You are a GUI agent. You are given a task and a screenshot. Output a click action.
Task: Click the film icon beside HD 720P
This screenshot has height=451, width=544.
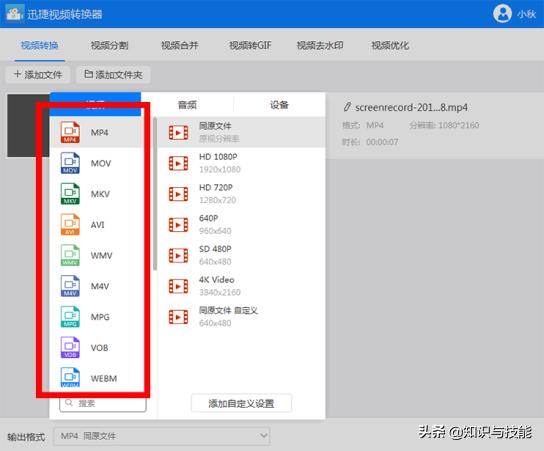pos(178,194)
